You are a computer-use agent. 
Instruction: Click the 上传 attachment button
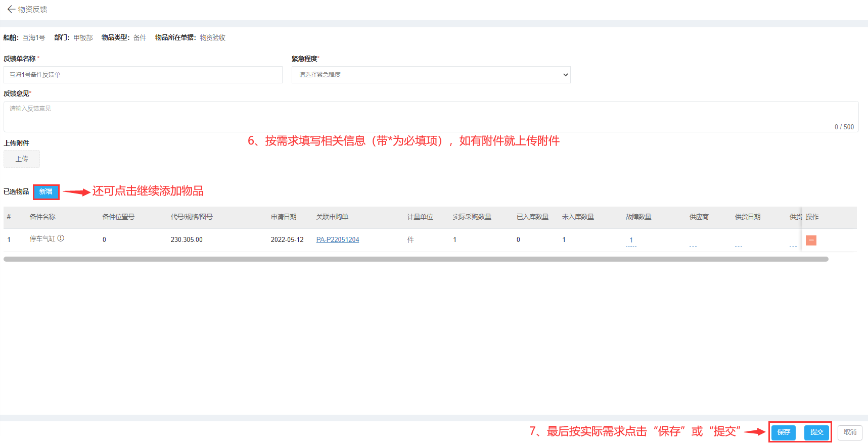point(22,159)
